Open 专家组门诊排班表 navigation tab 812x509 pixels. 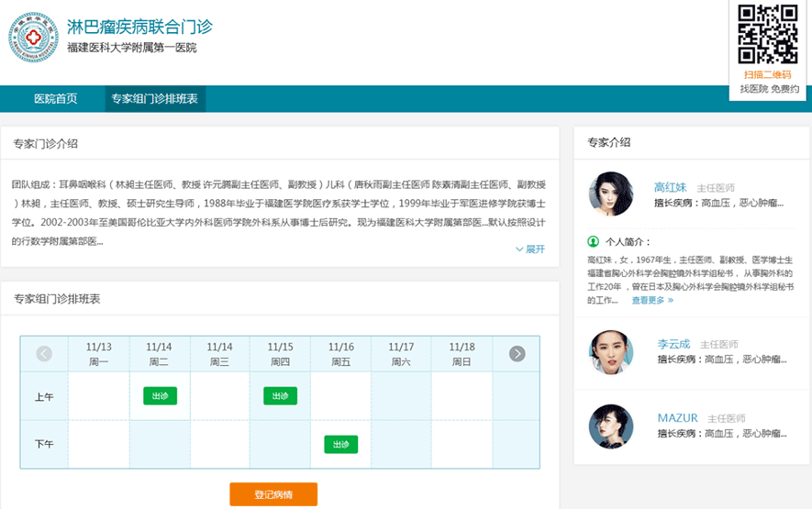tap(155, 98)
